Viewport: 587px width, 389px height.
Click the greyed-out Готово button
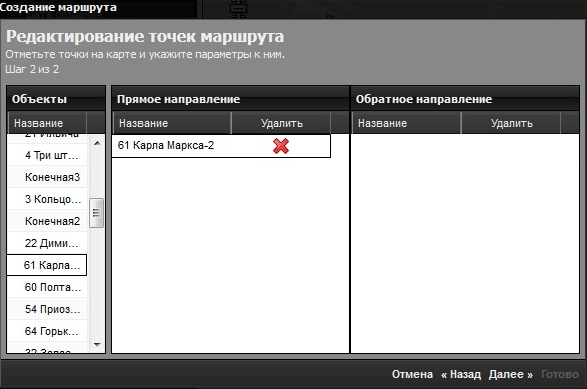(x=560, y=374)
